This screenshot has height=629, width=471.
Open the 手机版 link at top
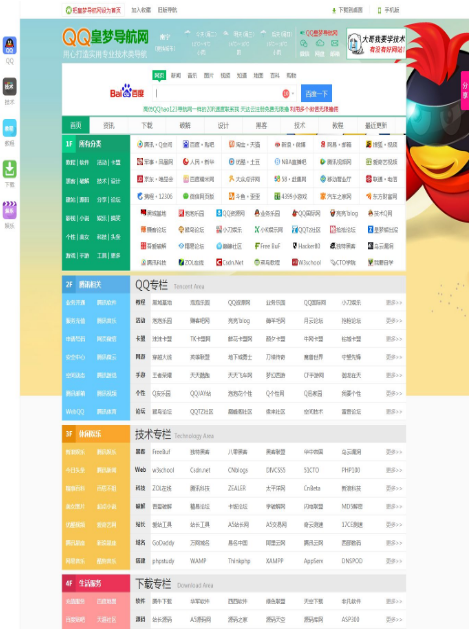pos(389,10)
